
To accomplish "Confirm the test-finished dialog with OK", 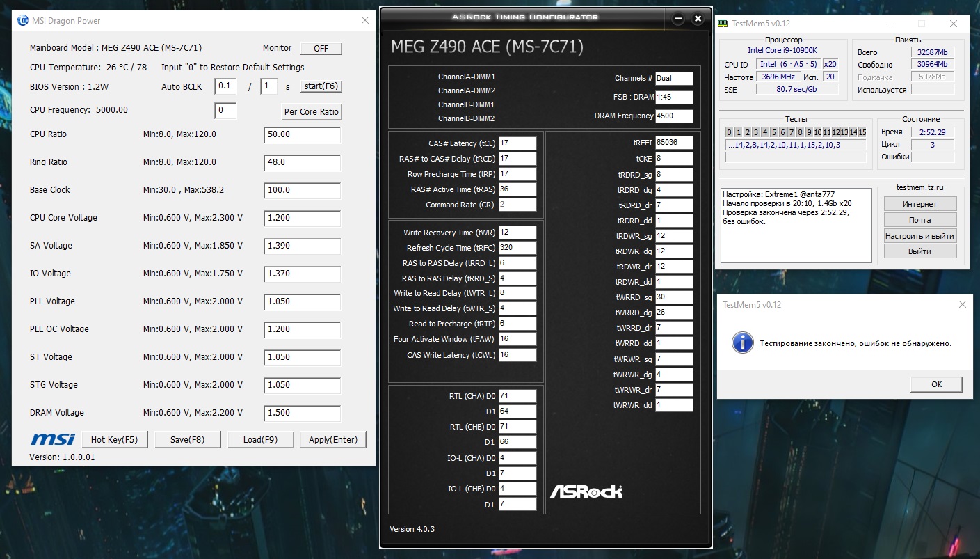I will click(x=936, y=384).
